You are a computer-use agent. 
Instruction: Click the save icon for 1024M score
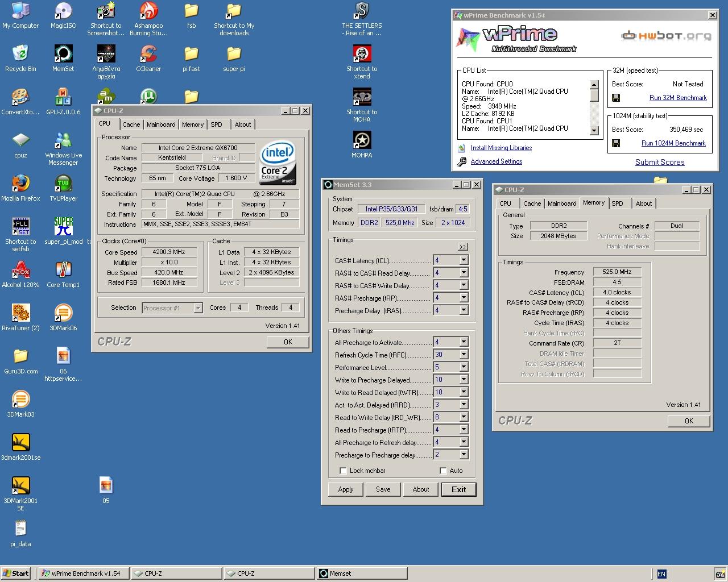(615, 143)
